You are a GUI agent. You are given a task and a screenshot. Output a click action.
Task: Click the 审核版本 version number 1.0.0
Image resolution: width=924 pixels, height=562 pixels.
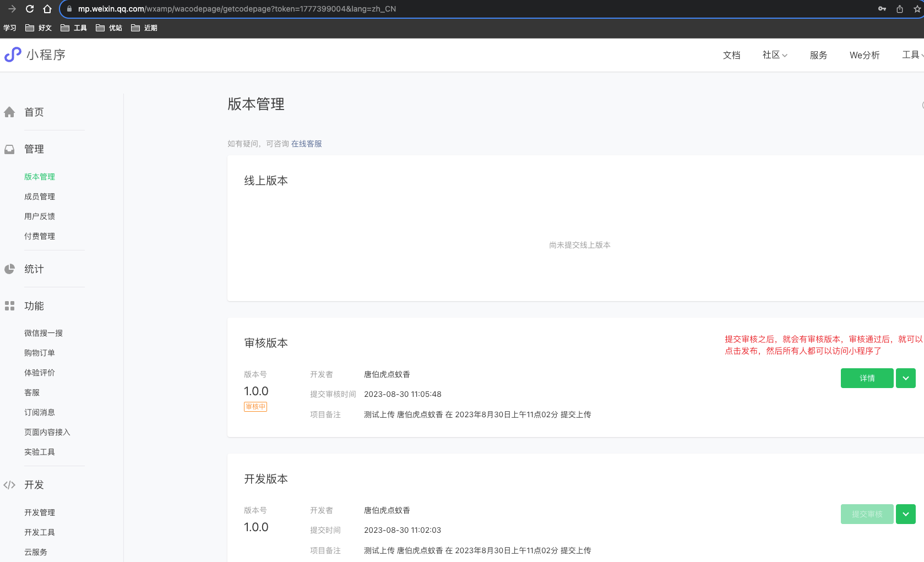pos(256,391)
